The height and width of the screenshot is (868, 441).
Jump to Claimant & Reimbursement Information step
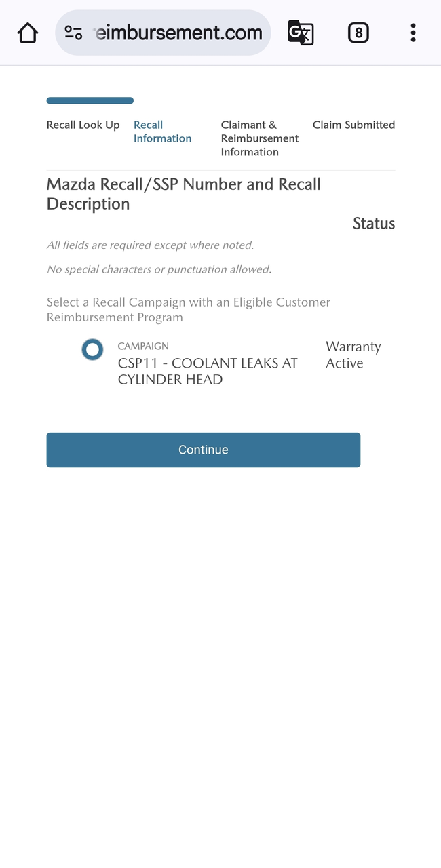point(259,138)
